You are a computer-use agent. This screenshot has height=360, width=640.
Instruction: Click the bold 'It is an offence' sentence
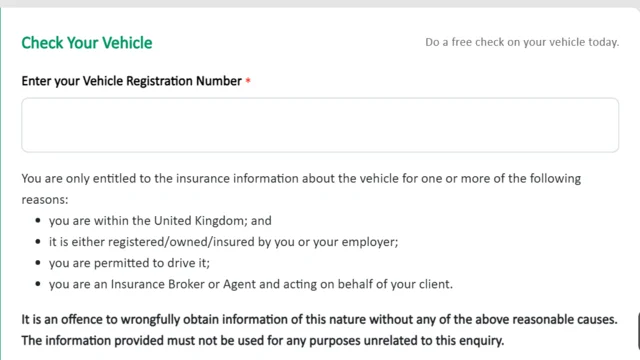point(319,319)
